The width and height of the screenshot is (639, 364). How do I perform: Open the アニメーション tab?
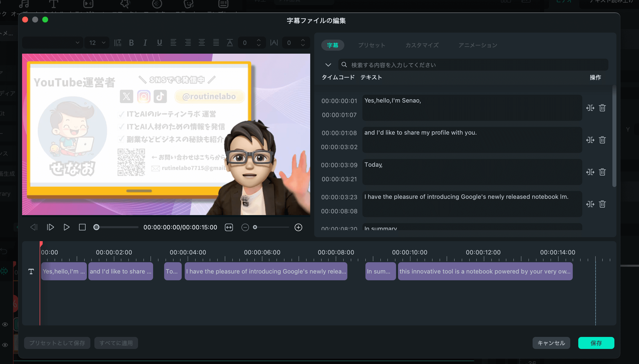point(478,45)
